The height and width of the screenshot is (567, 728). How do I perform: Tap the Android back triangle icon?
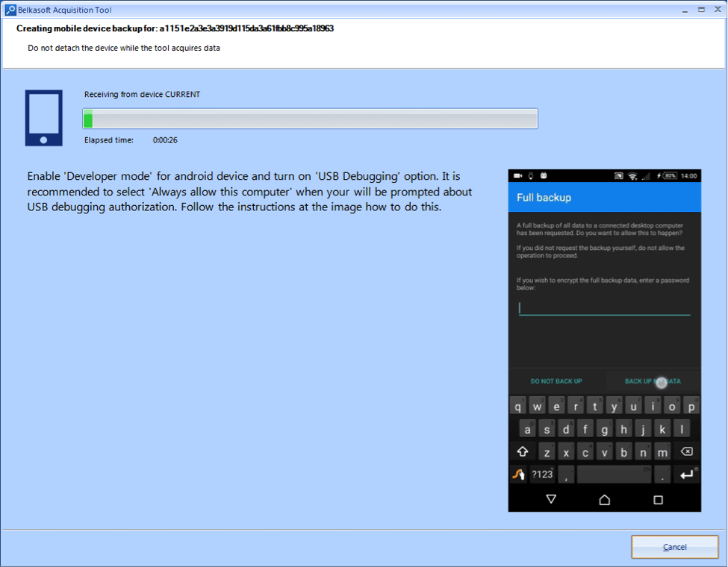coord(551,499)
